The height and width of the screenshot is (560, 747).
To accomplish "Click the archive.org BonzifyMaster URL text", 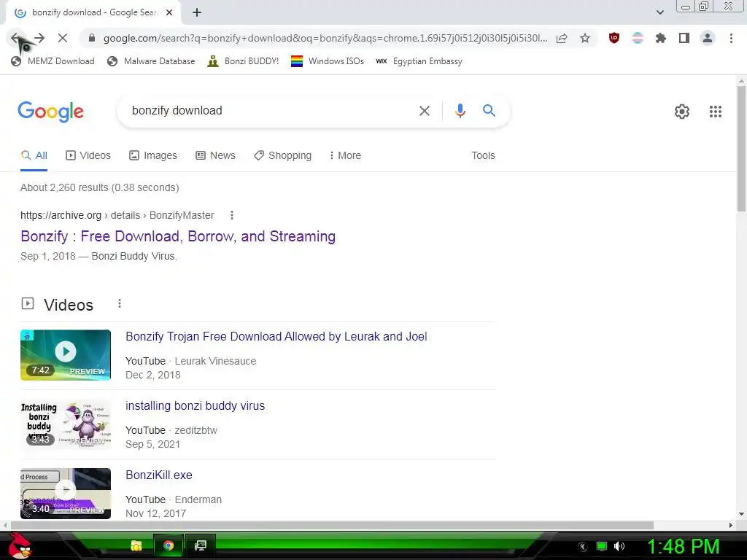I will (x=117, y=215).
